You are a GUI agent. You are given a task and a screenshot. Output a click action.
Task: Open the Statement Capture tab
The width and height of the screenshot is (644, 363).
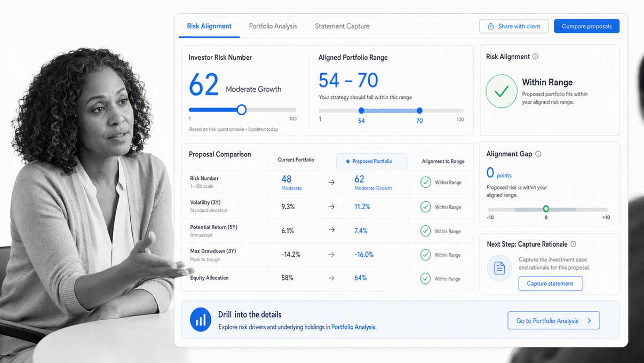tap(342, 26)
